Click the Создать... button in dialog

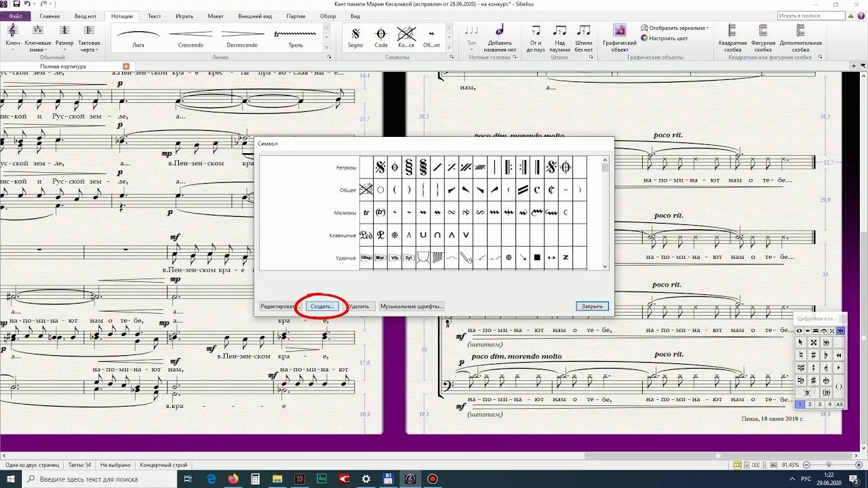(x=322, y=306)
